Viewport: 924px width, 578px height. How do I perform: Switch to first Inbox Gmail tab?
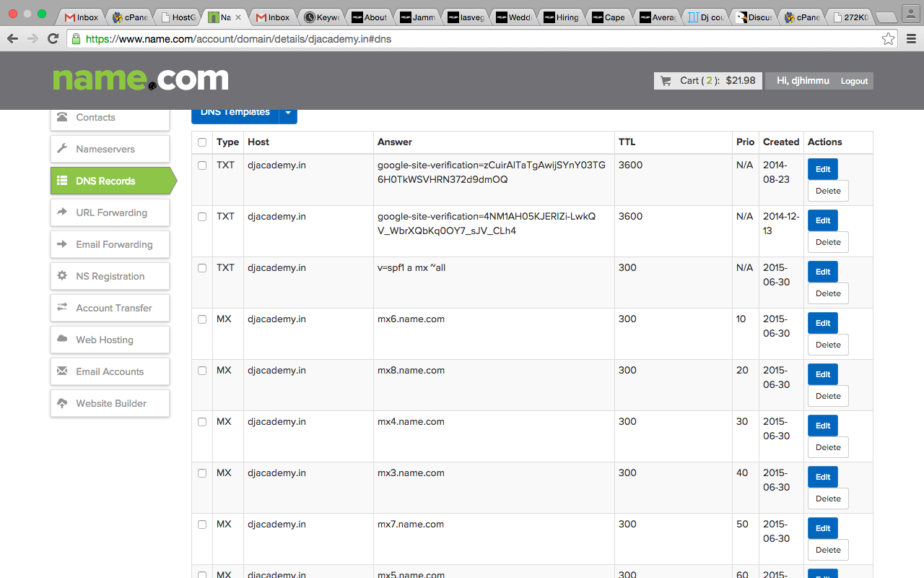tap(81, 17)
